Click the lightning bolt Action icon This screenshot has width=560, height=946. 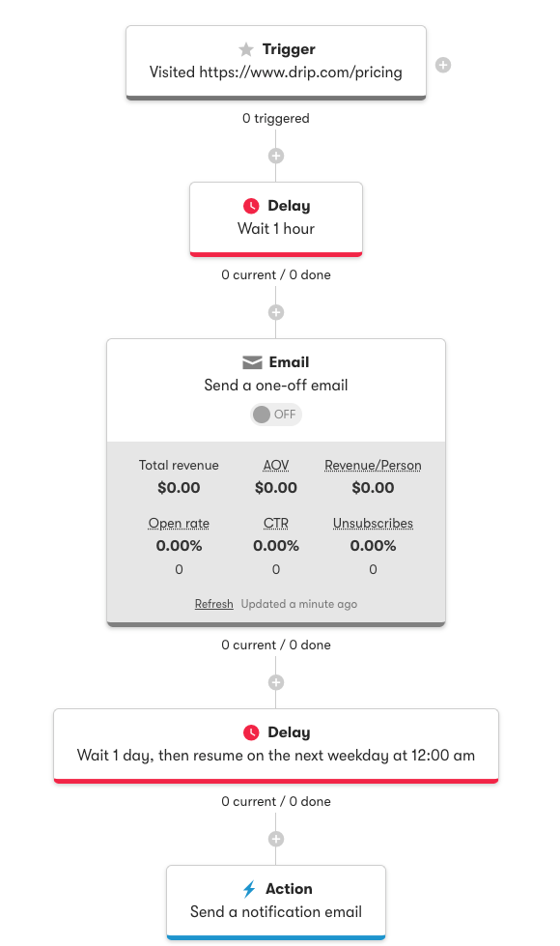249,889
